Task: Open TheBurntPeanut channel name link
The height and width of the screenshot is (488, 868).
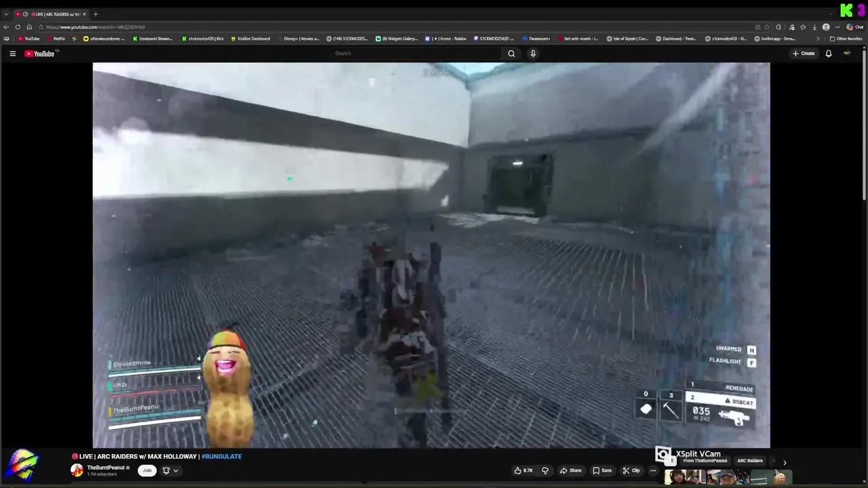Action: tap(105, 468)
